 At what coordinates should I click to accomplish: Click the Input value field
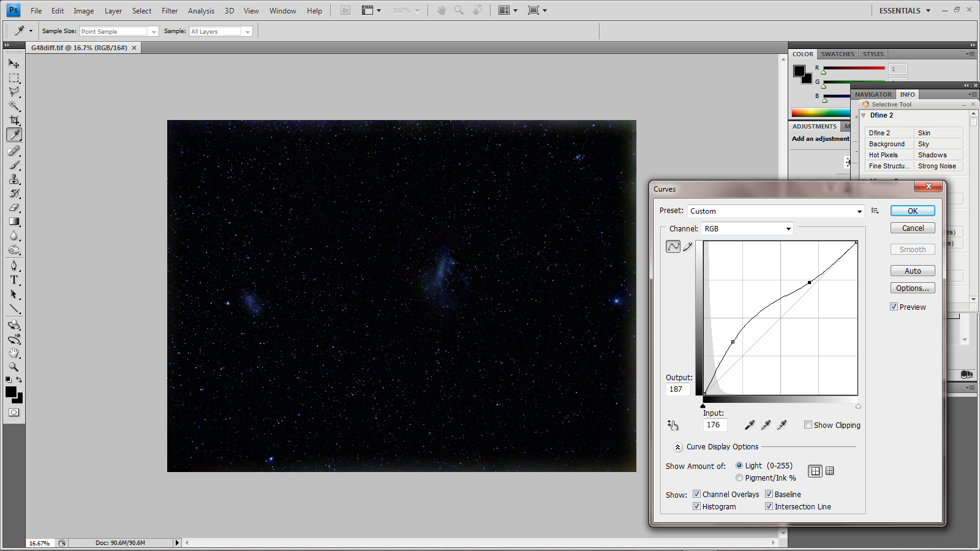[714, 425]
